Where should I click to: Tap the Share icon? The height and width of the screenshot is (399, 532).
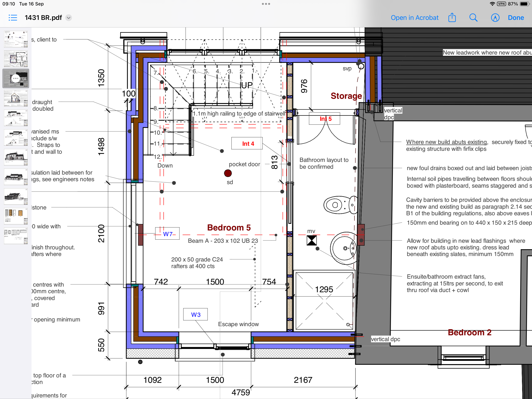tap(452, 18)
